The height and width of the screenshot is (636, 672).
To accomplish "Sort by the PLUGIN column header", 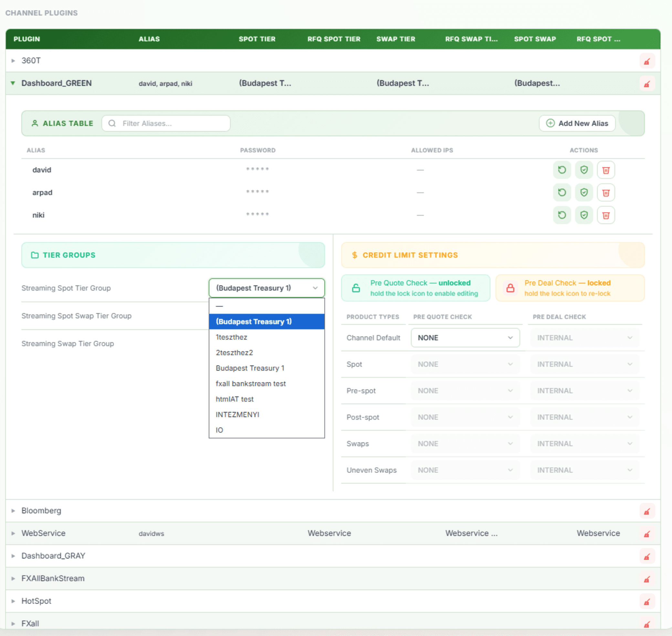I will pos(27,39).
